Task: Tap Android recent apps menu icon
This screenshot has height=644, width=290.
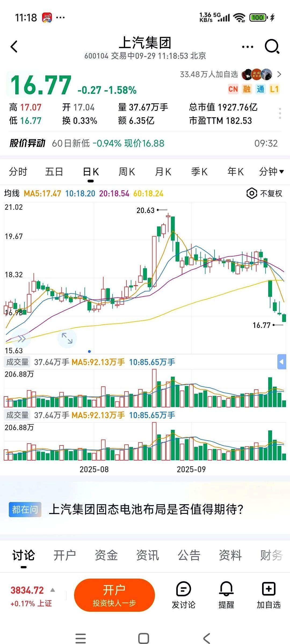Action: (81, 638)
